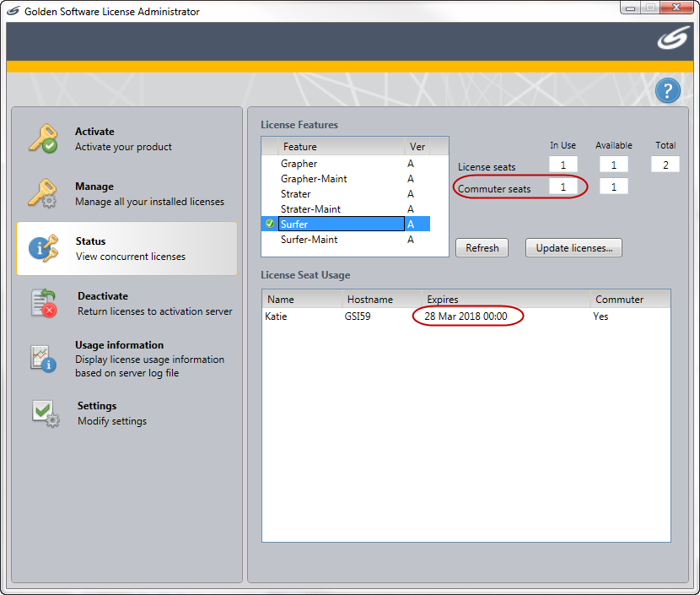Click the Refresh button
This screenshot has width=700, height=595.
[482, 248]
